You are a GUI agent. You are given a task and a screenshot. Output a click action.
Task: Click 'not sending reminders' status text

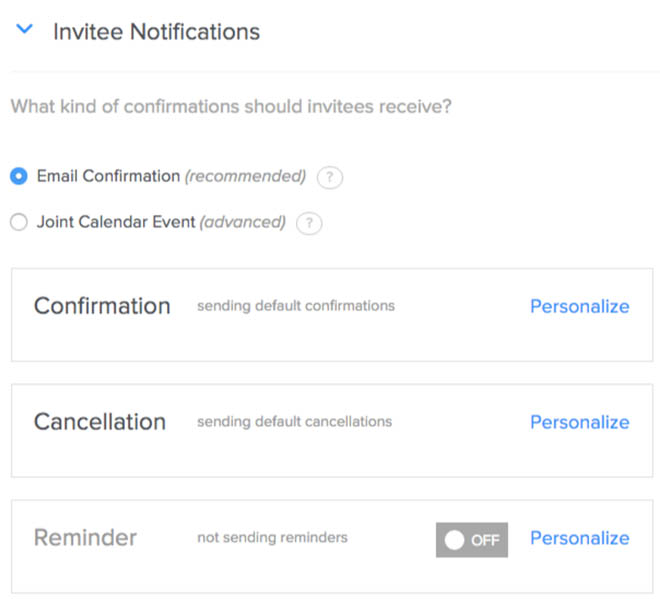(x=272, y=538)
